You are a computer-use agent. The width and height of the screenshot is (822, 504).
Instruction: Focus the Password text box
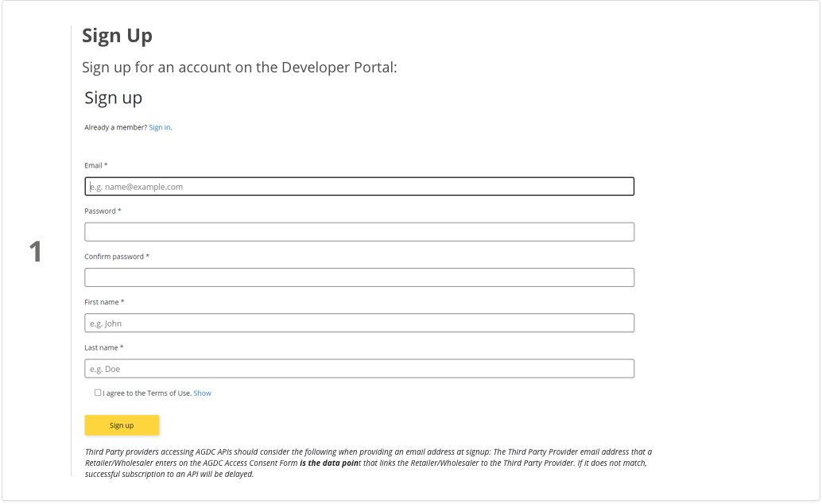coord(359,232)
